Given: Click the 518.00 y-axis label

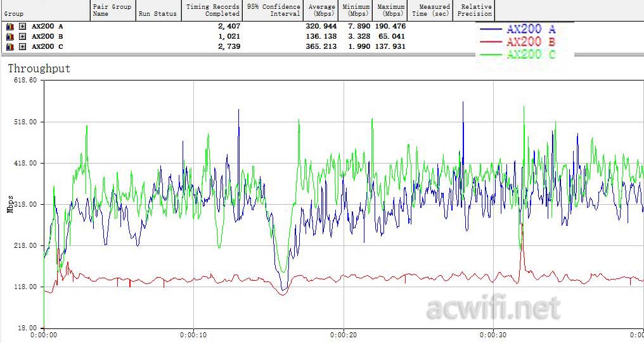Looking at the screenshot, I should [27, 122].
